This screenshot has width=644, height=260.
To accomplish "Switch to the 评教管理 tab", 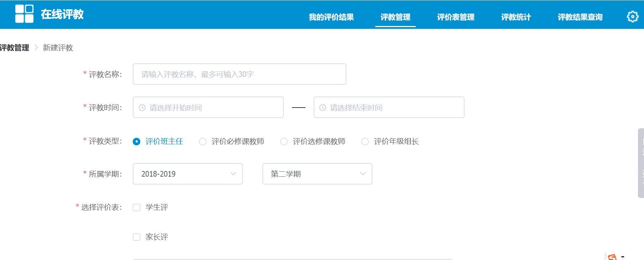I will tap(395, 17).
